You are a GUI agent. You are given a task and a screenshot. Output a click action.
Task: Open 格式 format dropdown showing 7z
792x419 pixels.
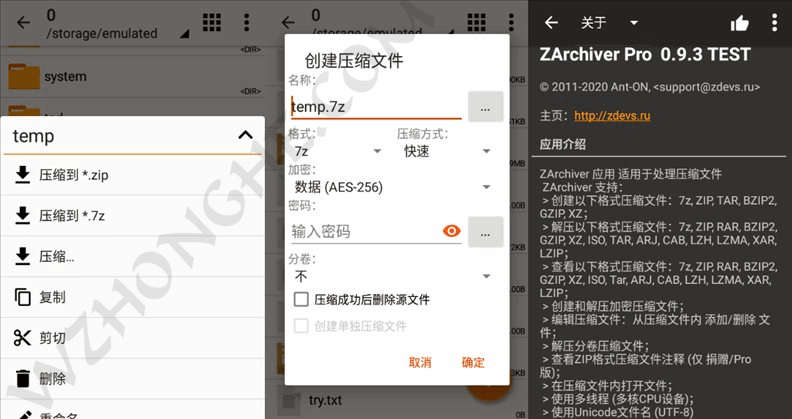337,151
